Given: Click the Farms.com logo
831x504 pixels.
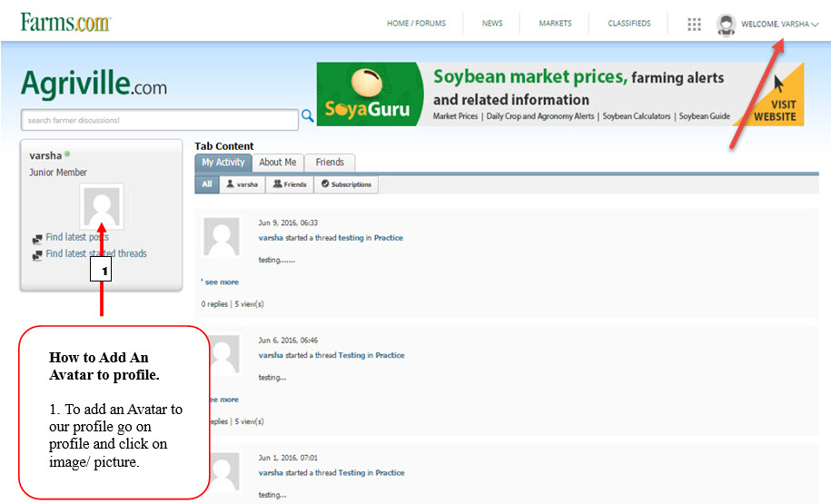Looking at the screenshot, I should coord(64,22).
